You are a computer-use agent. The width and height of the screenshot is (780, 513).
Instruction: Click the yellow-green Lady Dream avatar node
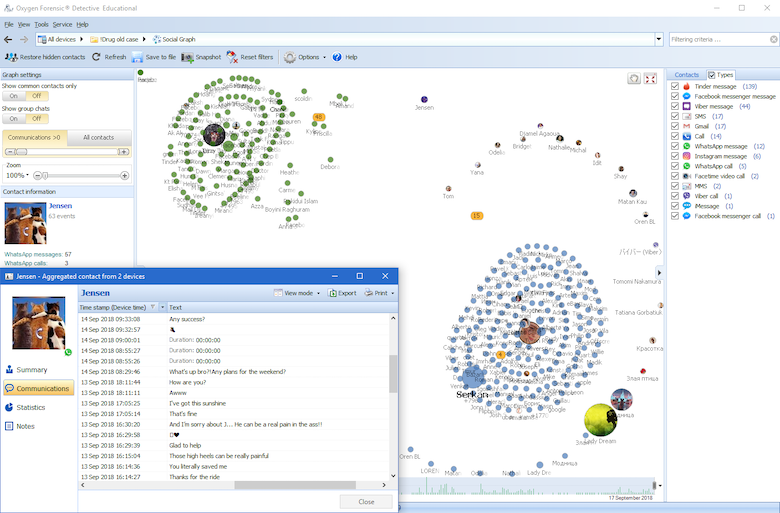[x=600, y=420]
